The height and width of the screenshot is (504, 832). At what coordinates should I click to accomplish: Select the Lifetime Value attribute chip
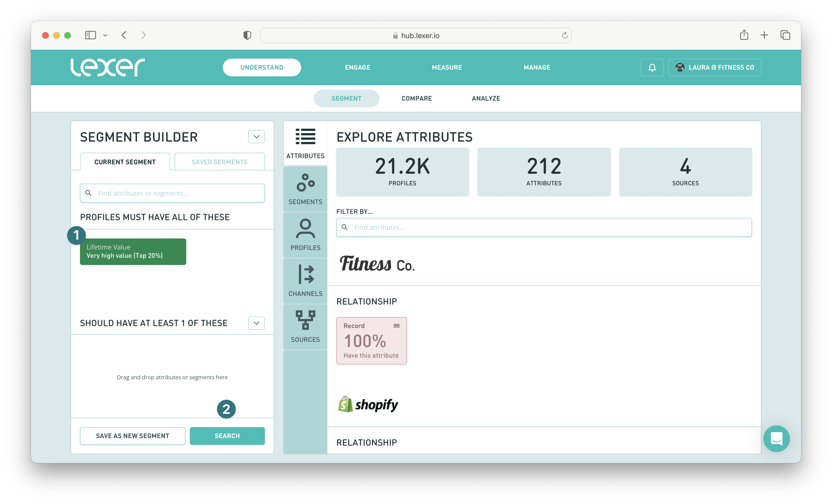coord(133,251)
